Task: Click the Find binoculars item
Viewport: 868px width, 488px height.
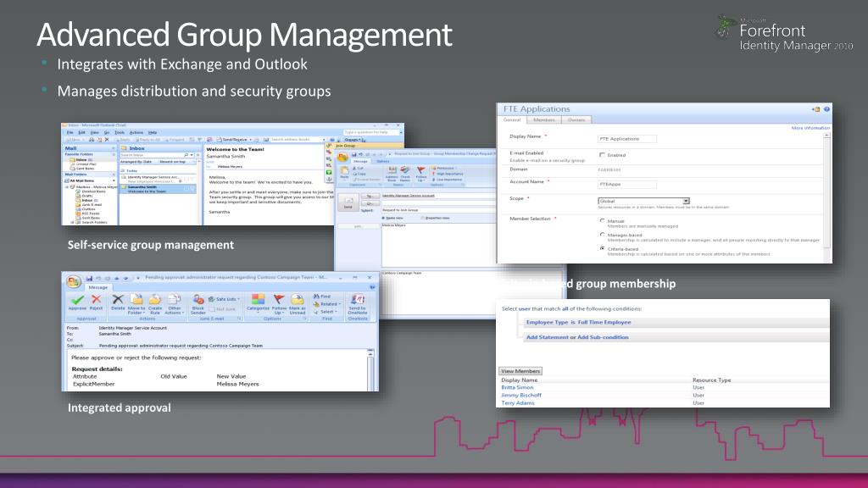Action: coord(321,297)
